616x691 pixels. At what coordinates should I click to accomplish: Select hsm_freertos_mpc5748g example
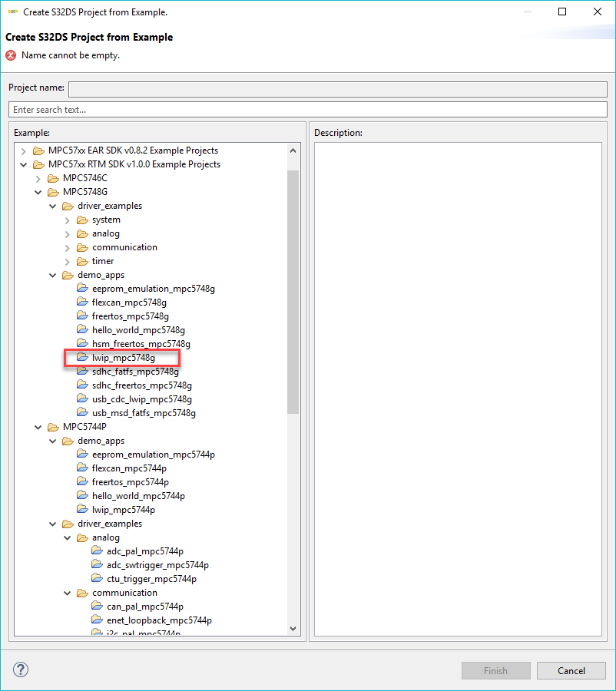click(x=141, y=344)
